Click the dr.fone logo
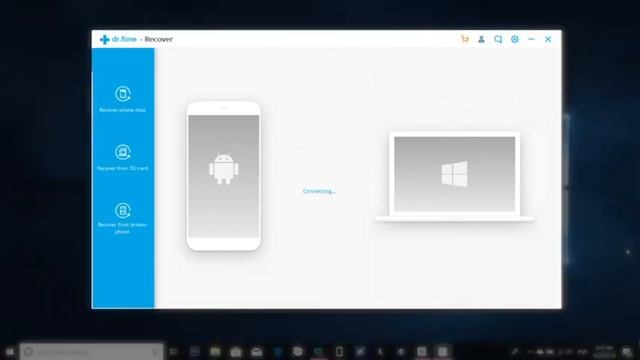This screenshot has width=640, height=360. (118, 39)
